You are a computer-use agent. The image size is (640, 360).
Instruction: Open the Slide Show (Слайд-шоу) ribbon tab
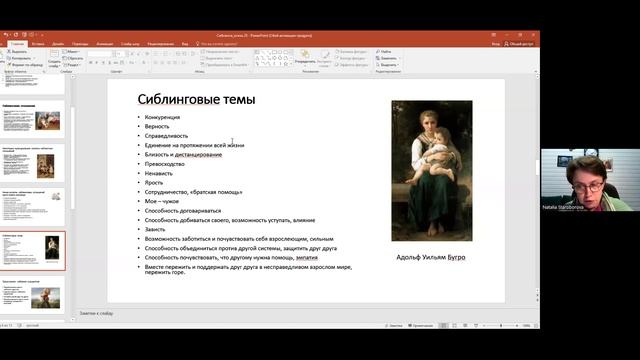[130, 44]
